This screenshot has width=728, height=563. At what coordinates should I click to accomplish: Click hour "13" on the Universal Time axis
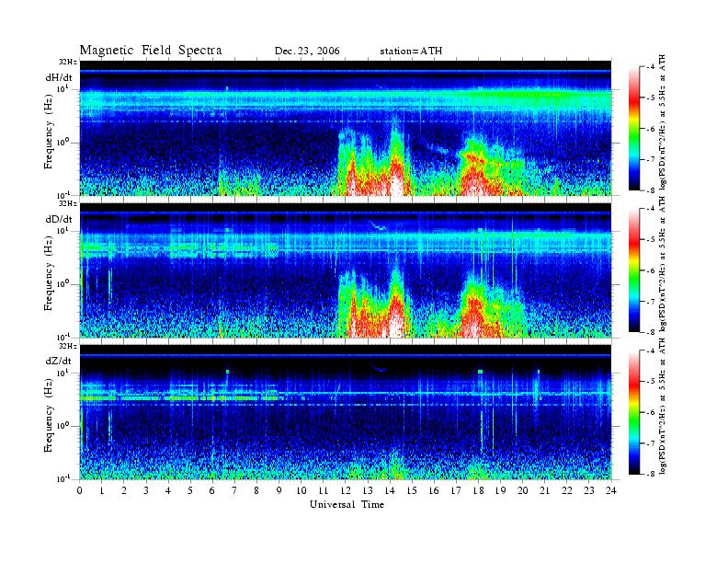coord(368,490)
